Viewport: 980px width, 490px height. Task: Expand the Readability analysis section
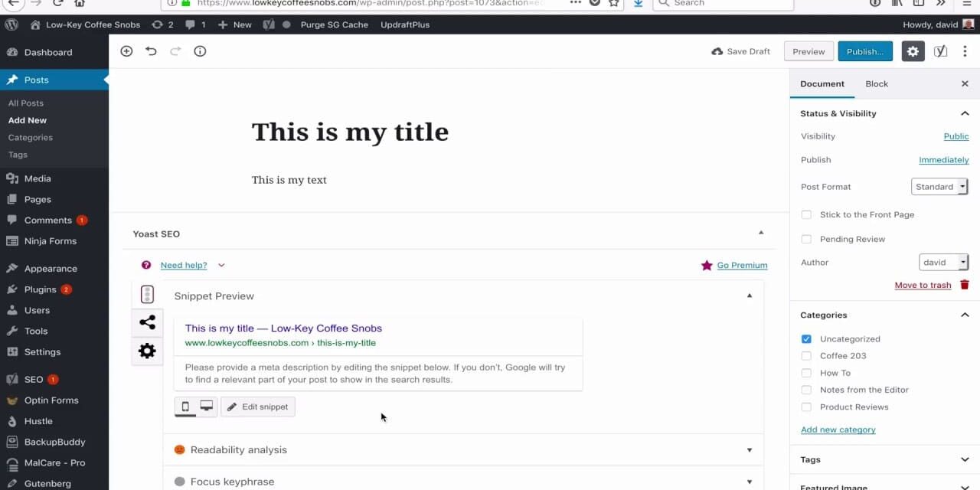[750, 449]
